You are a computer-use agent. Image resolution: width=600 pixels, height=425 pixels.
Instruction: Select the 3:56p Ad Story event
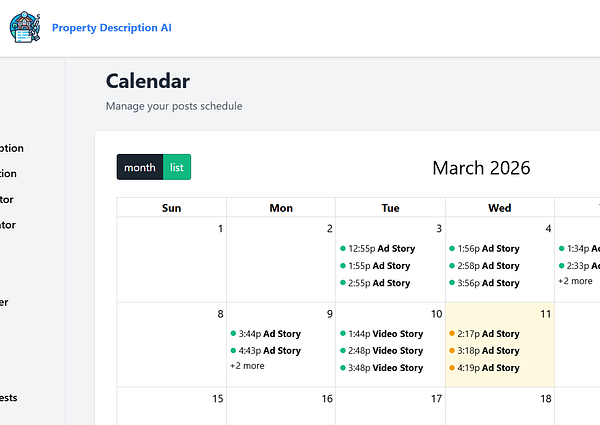(x=484, y=283)
